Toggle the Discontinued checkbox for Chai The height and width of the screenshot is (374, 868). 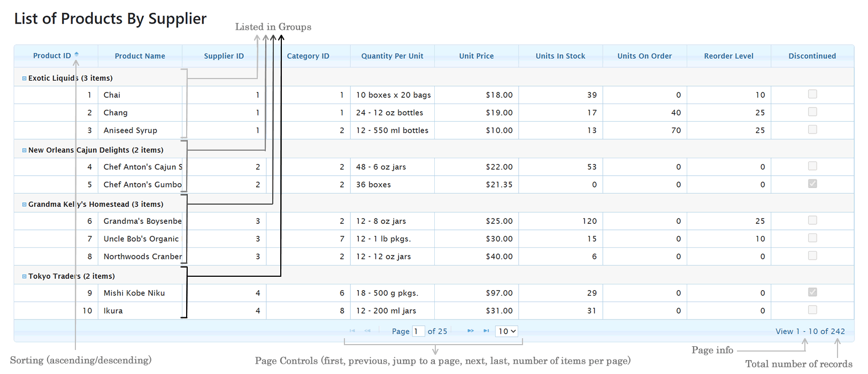pyautogui.click(x=812, y=94)
